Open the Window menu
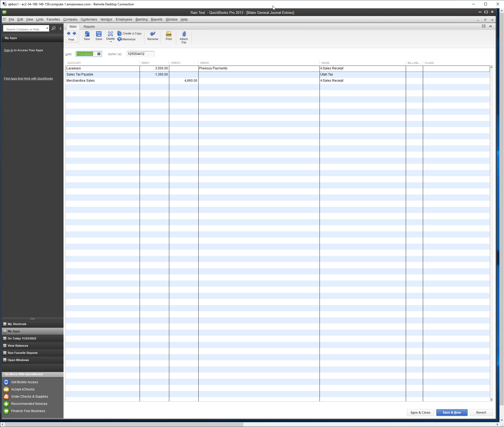The height and width of the screenshot is (427, 504). (171, 19)
